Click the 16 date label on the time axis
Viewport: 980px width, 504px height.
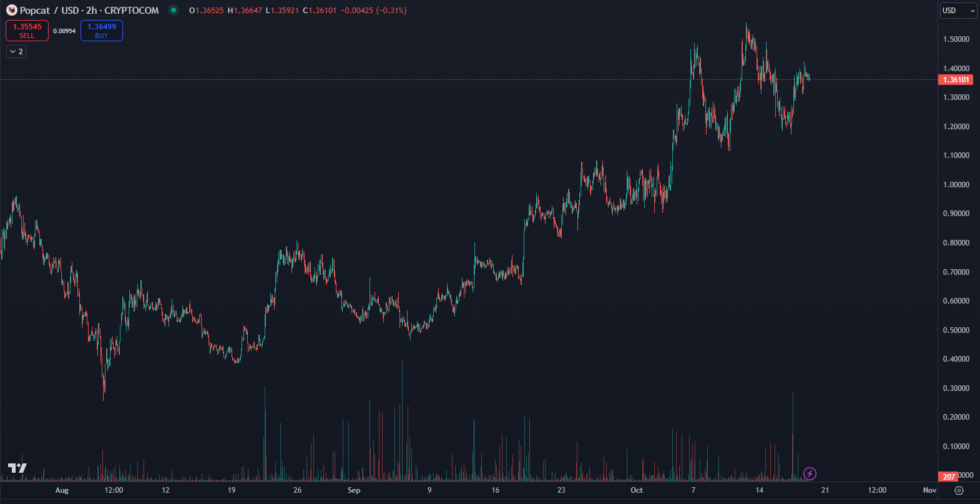(x=496, y=490)
